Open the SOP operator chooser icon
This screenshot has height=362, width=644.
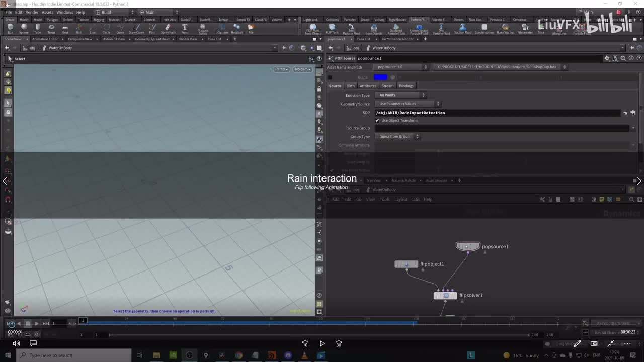point(633,113)
